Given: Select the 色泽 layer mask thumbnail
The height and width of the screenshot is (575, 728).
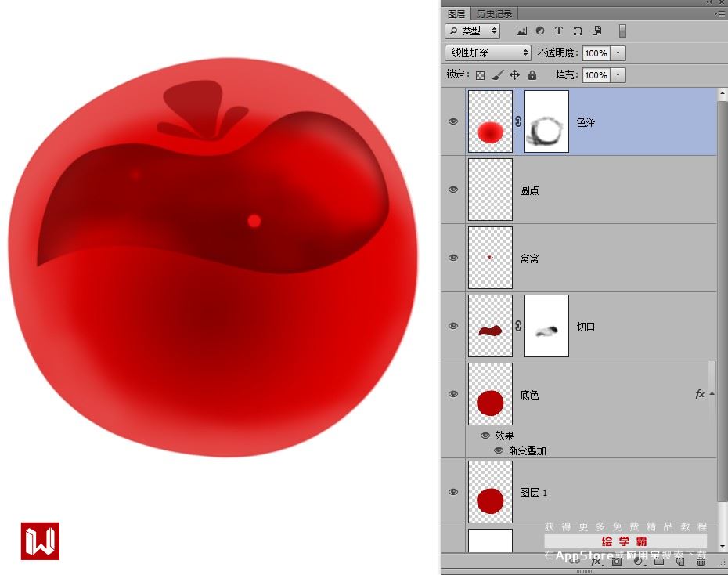Looking at the screenshot, I should pyautogui.click(x=546, y=121).
